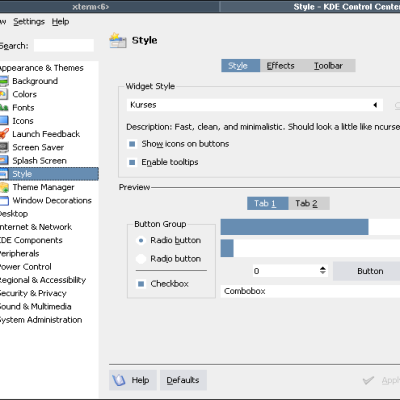400x400 pixels.
Task: Click the Icons module icon
Action: tap(4, 121)
